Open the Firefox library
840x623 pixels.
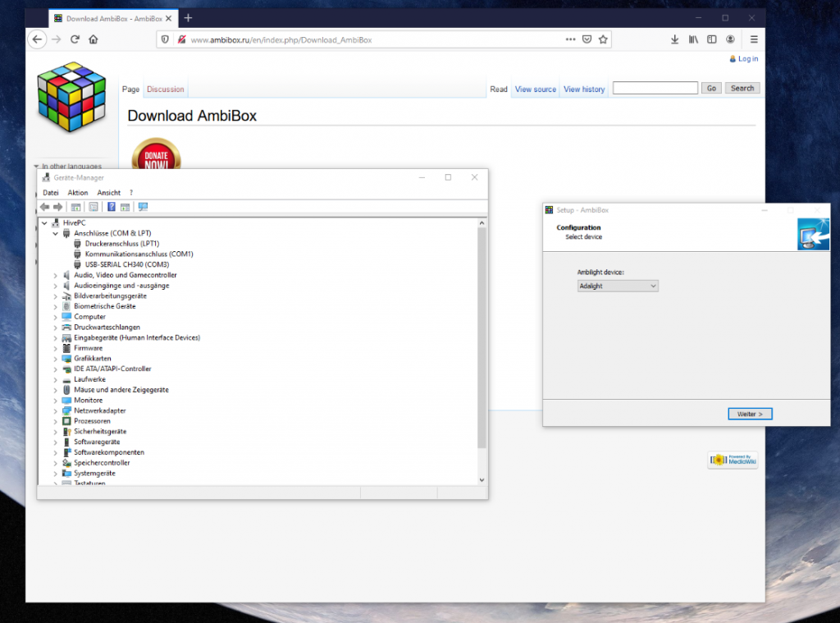pyautogui.click(x=693, y=39)
